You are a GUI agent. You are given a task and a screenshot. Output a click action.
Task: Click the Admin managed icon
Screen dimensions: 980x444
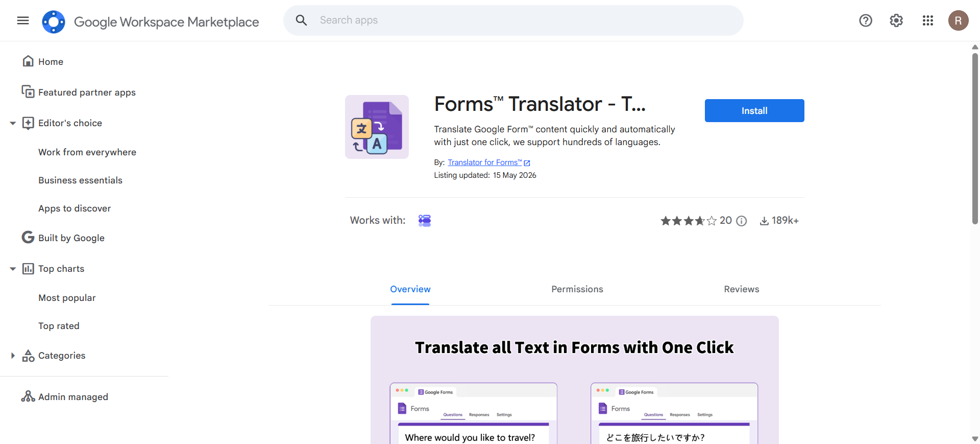[28, 396]
